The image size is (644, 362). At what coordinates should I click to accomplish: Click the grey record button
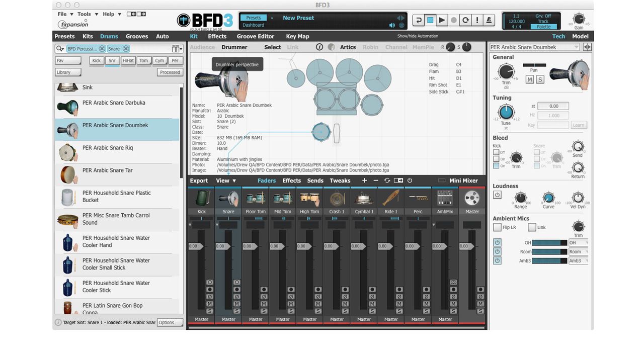tap(453, 20)
